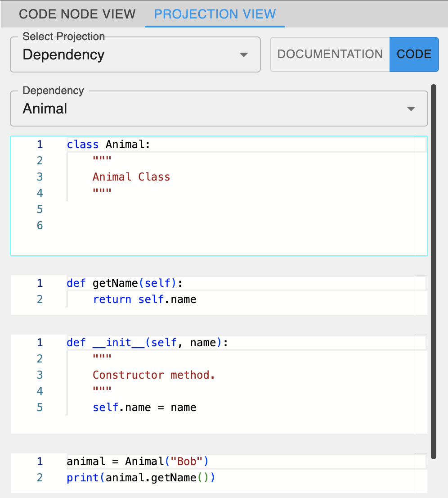Screen dimensions: 448x498
Task: Click the animal = Animal("Bob") line
Action: click(x=138, y=462)
